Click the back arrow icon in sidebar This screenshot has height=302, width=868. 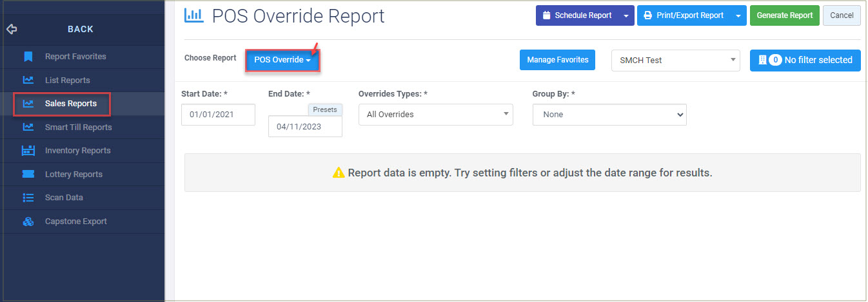(11, 29)
